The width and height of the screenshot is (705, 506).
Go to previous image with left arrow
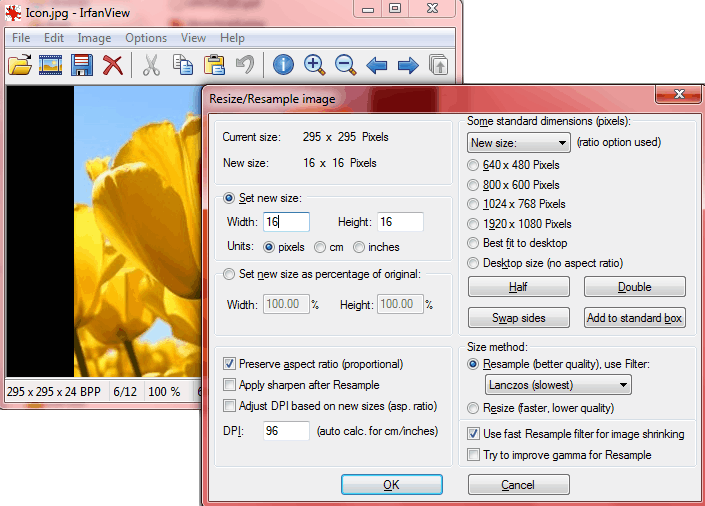tap(377, 66)
